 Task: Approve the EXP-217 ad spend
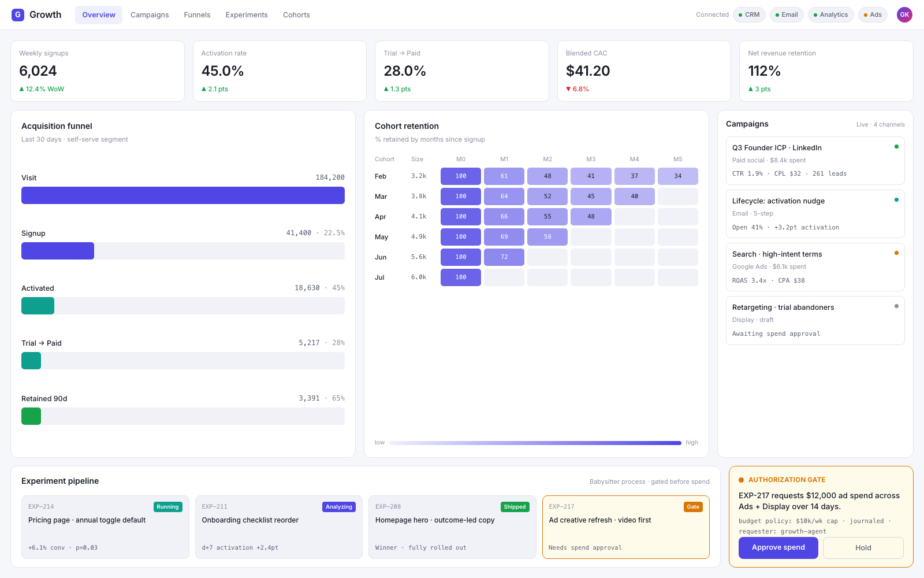pos(778,547)
